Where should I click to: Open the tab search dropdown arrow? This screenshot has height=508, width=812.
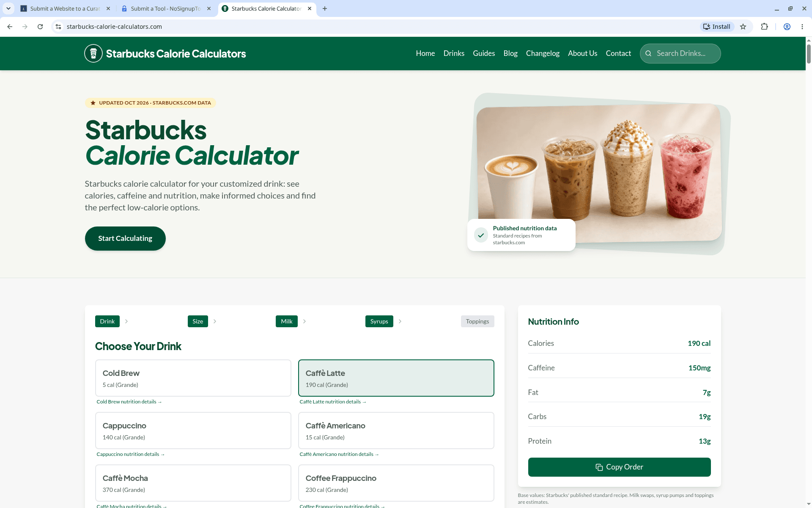click(x=8, y=8)
